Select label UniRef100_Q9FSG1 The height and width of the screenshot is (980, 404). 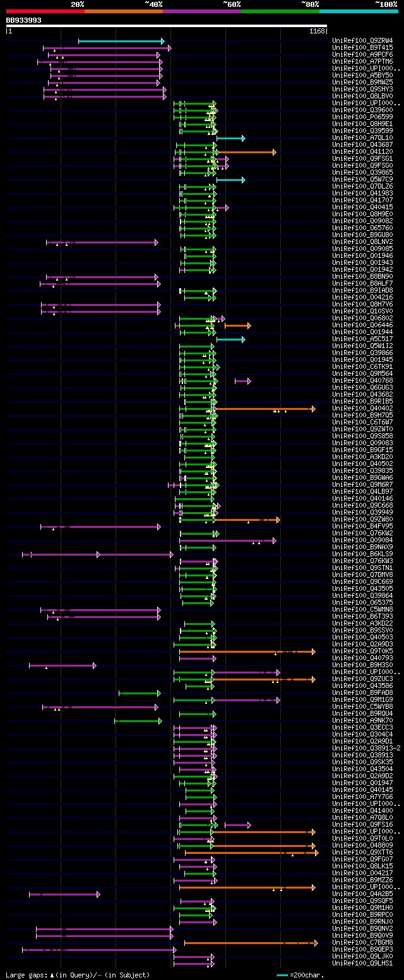[362, 158]
